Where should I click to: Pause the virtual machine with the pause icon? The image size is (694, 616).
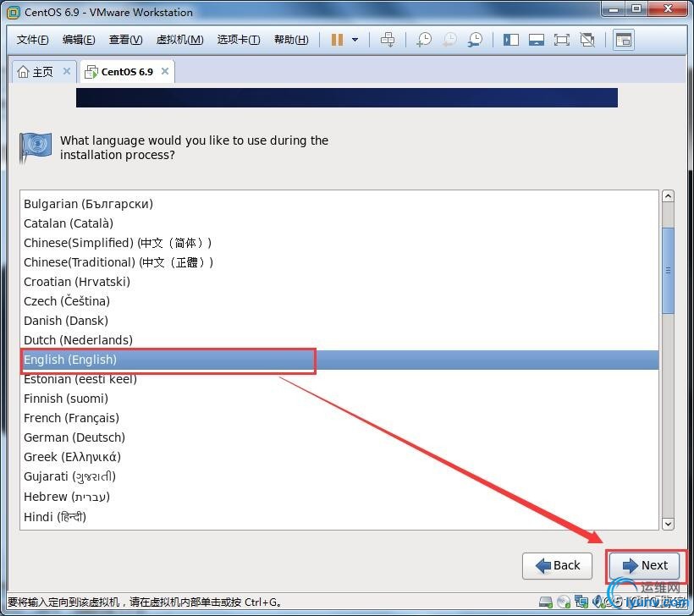click(x=337, y=40)
